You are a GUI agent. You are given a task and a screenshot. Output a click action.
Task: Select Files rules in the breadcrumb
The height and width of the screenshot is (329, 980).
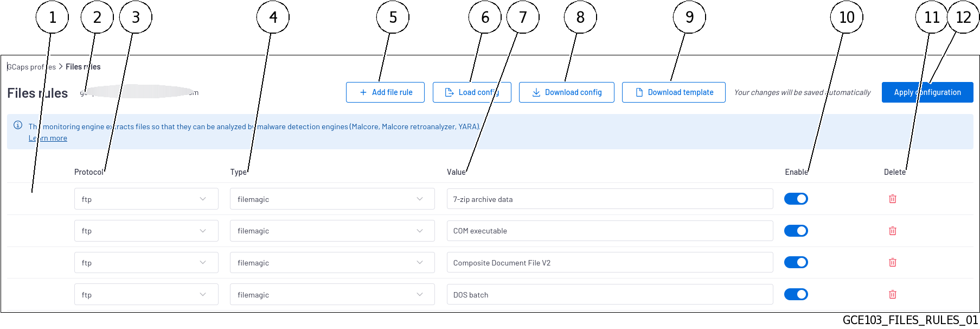[x=83, y=66]
